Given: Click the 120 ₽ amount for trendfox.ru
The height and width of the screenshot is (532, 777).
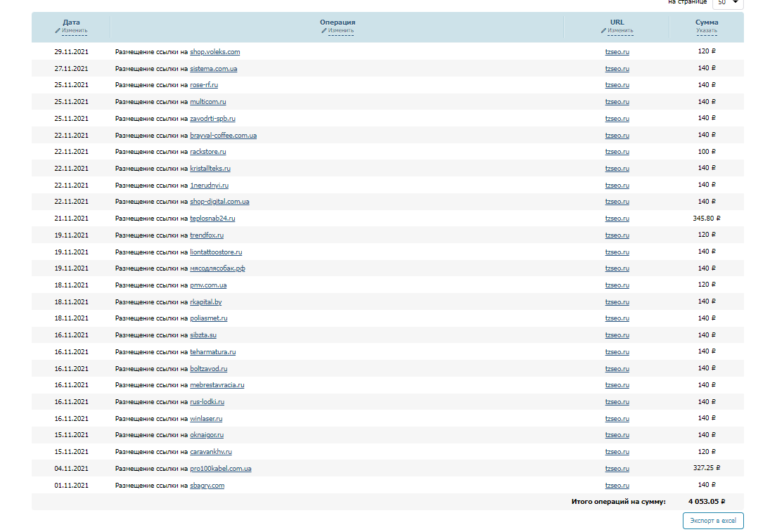Looking at the screenshot, I should pos(707,235).
